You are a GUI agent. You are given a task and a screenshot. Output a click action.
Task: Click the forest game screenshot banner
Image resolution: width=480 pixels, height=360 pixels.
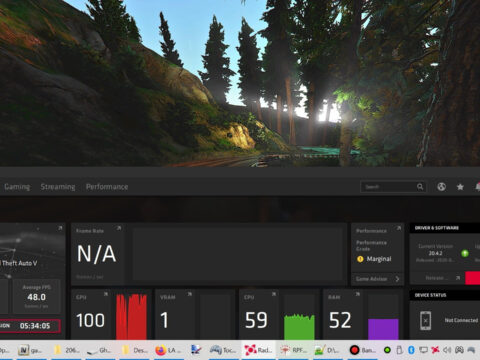pos(240,83)
